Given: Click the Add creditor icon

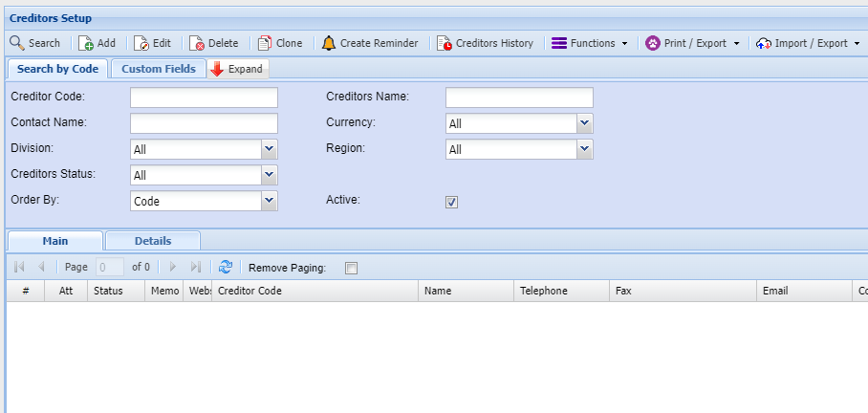Looking at the screenshot, I should [x=86, y=43].
